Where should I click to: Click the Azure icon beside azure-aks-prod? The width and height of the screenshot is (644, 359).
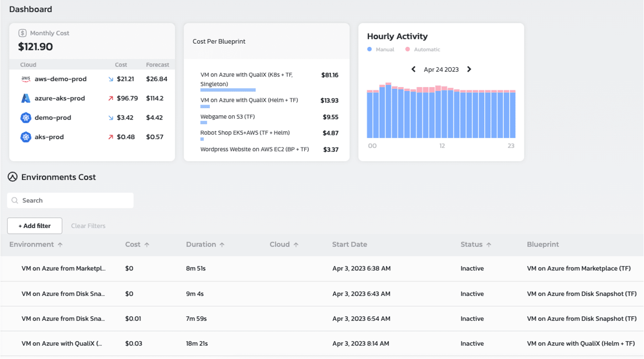point(26,98)
